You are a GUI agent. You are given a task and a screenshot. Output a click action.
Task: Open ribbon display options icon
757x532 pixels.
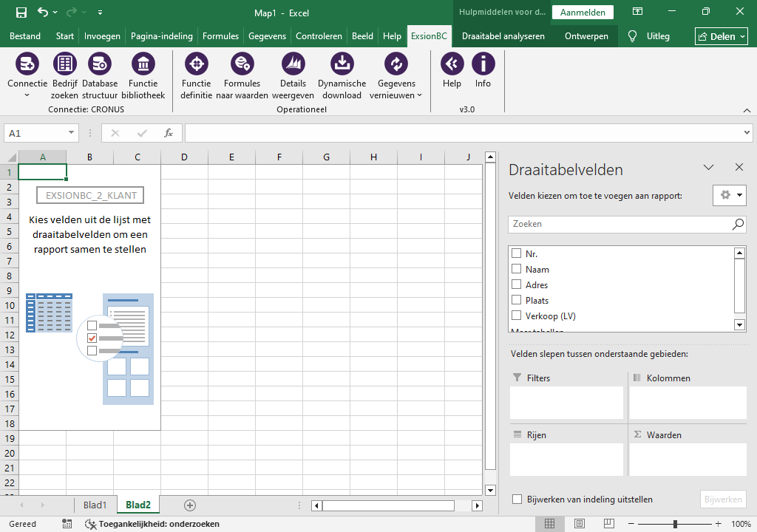638,12
